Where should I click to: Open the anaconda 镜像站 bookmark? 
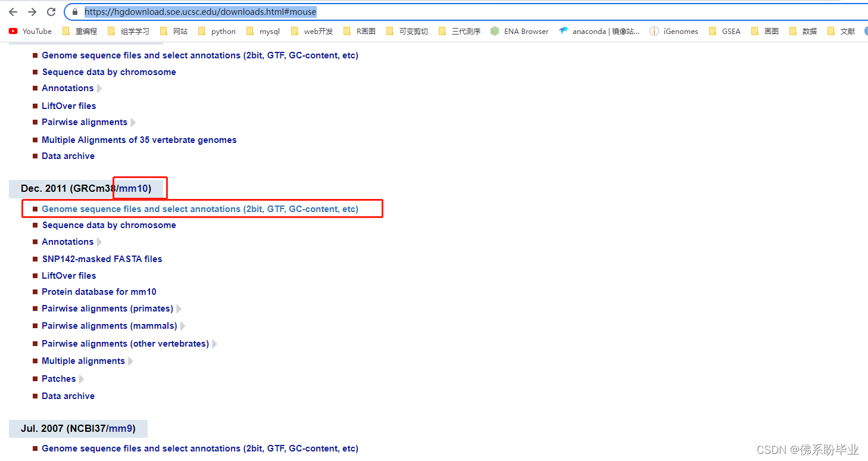click(600, 31)
